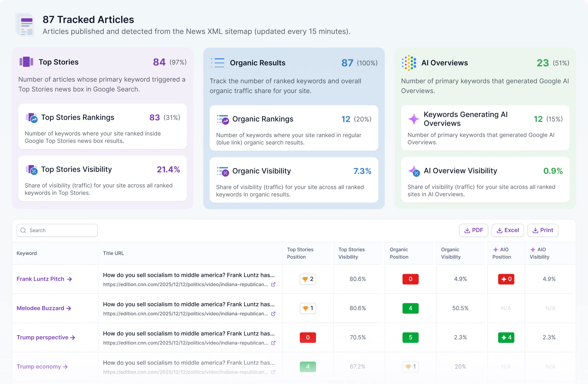Click red organic position 0 badge, Frank Luntz row
This screenshot has height=384, width=588.
[x=410, y=279]
